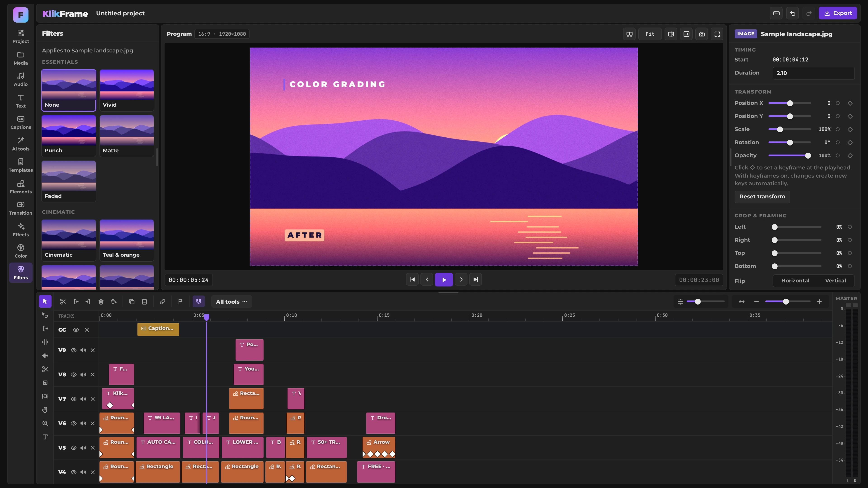Screen dimensions: 868x488
Task: Apply the Teal & orange filter
Action: point(127,240)
